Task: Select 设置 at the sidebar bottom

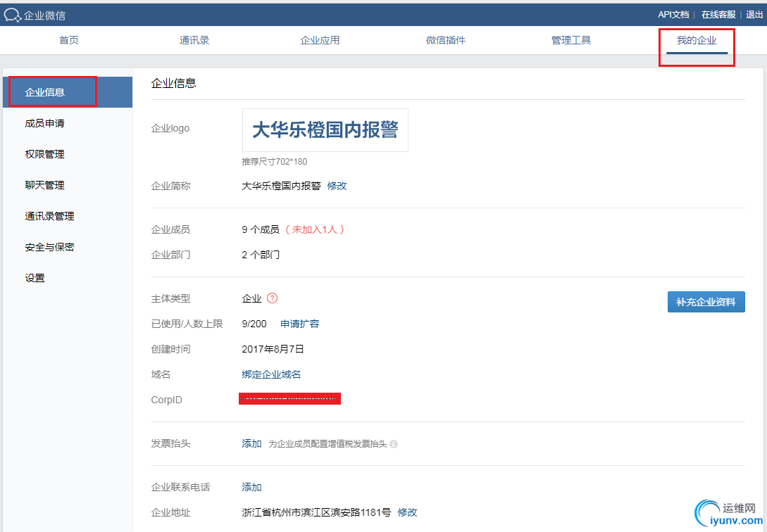Action: (35, 277)
